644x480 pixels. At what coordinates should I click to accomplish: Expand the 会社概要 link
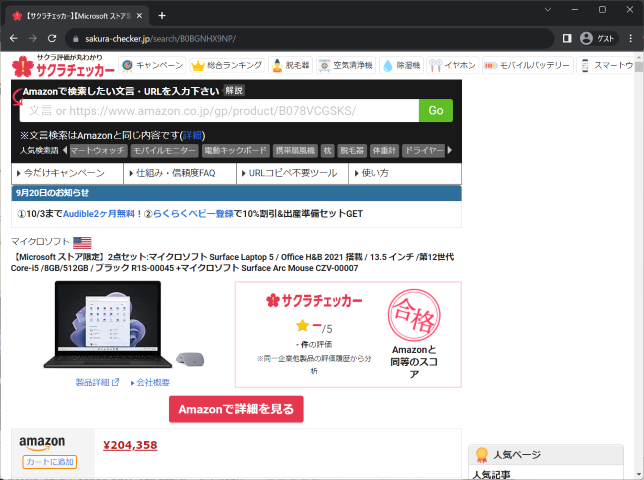(x=150, y=382)
